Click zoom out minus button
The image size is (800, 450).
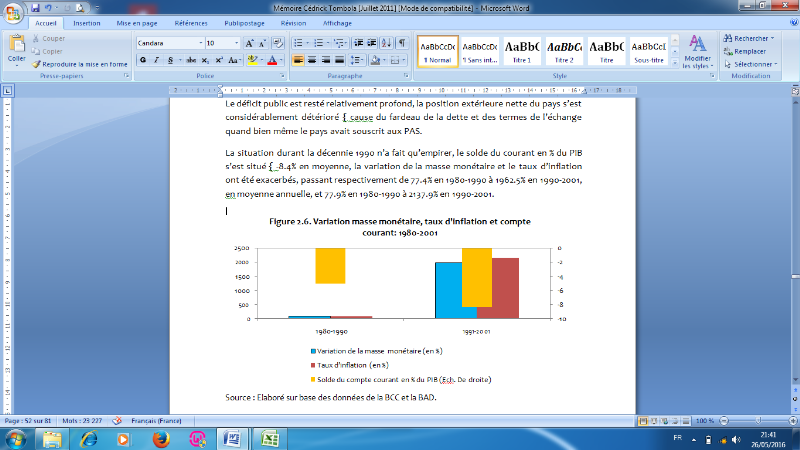pyautogui.click(x=724, y=421)
